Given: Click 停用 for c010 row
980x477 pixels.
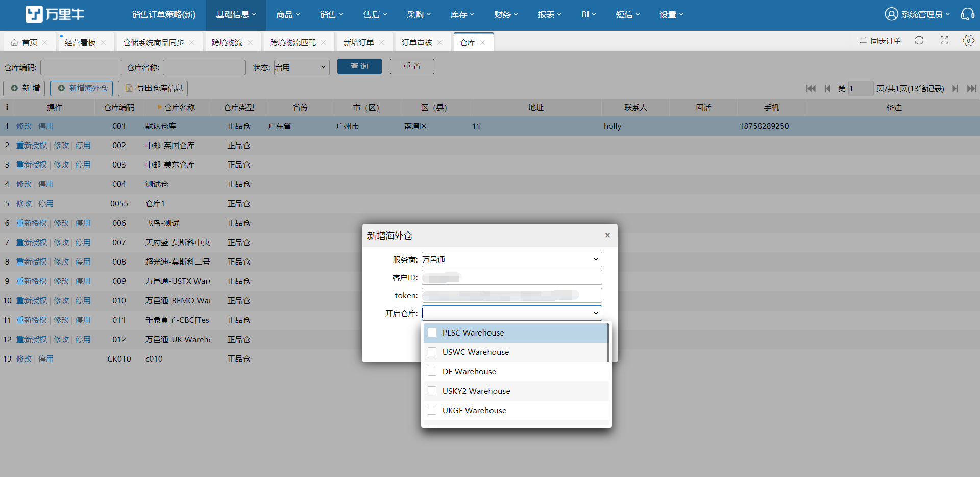Looking at the screenshot, I should [46, 359].
